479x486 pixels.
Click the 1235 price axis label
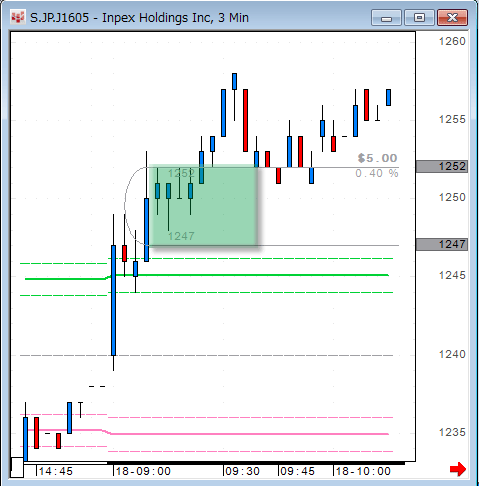point(452,432)
